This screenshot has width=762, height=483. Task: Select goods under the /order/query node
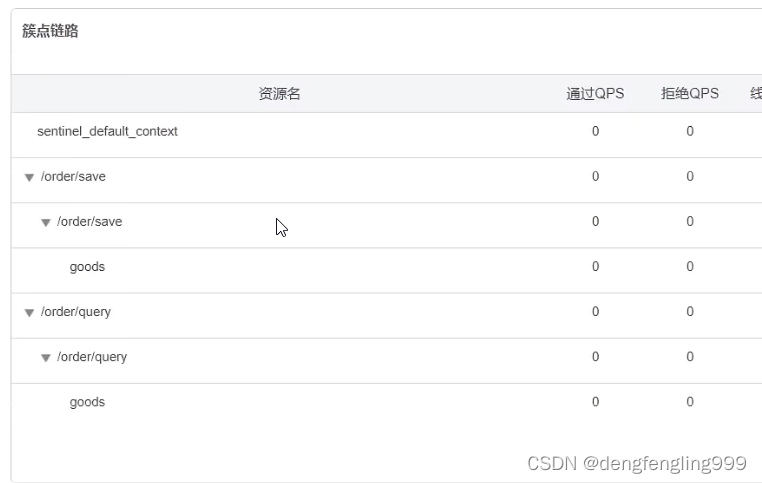point(87,402)
